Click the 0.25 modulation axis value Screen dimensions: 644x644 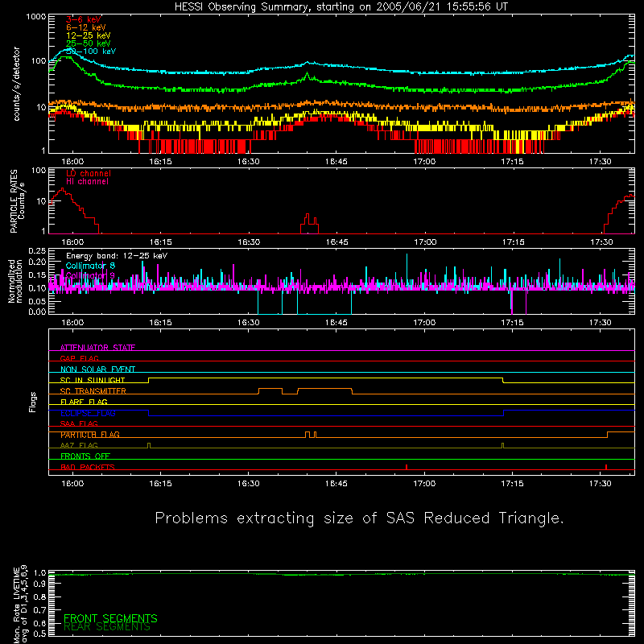[37, 251]
